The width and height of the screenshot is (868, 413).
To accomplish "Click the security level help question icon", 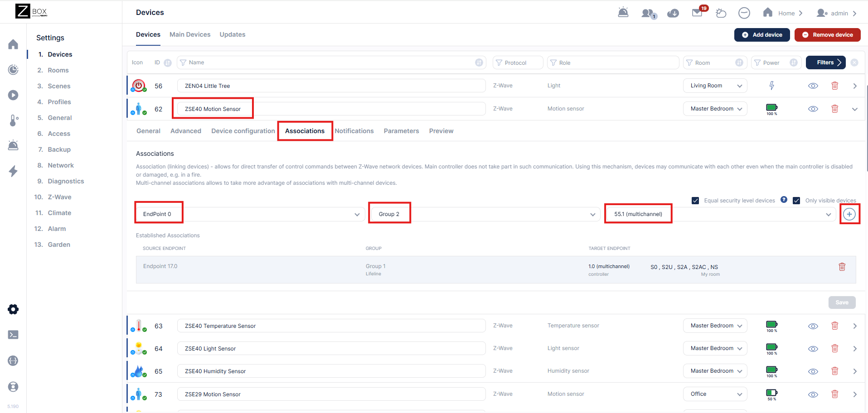I will pos(784,200).
